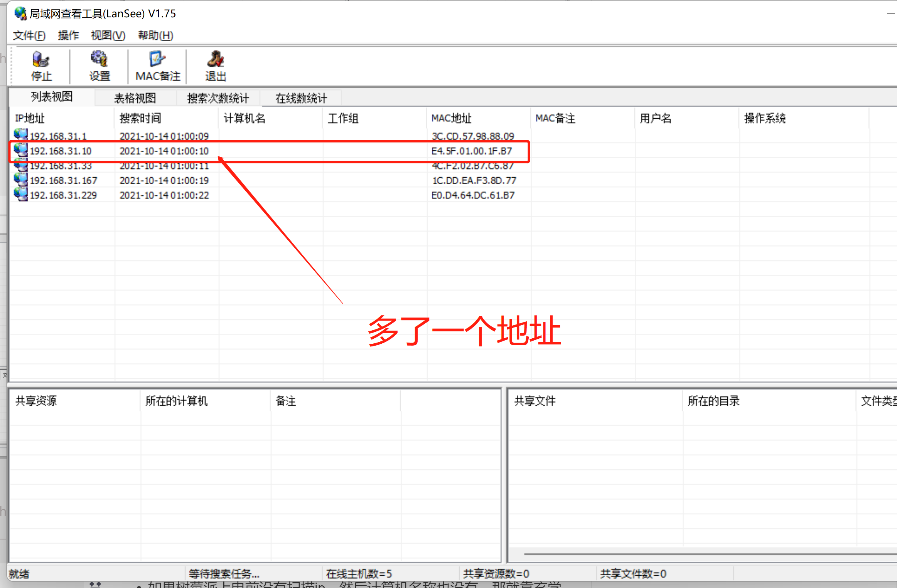Switch to the 表格视图 tab
The image size is (897, 588).
[135, 98]
